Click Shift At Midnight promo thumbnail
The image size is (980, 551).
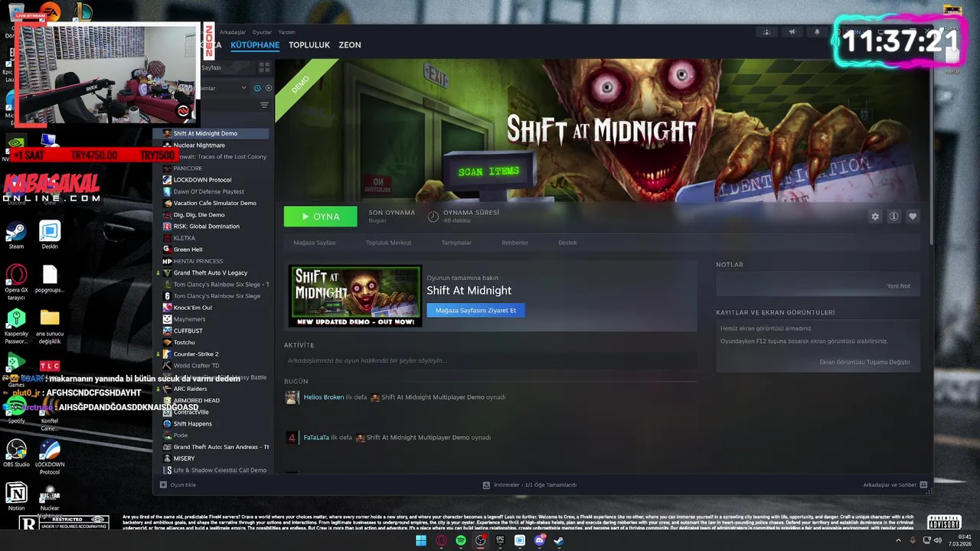(x=355, y=296)
